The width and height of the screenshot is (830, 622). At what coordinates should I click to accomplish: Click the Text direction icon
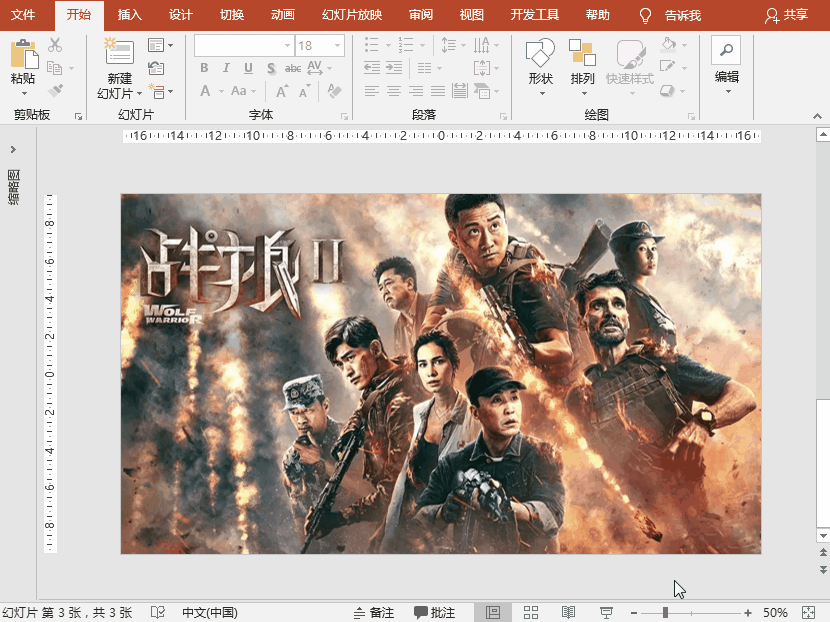[x=481, y=45]
